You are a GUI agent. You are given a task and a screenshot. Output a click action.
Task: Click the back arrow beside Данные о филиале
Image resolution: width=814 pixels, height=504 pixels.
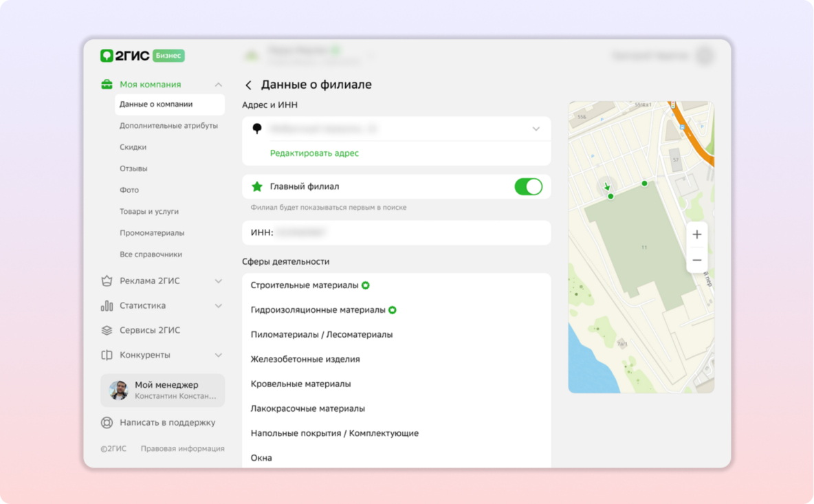[x=248, y=85]
